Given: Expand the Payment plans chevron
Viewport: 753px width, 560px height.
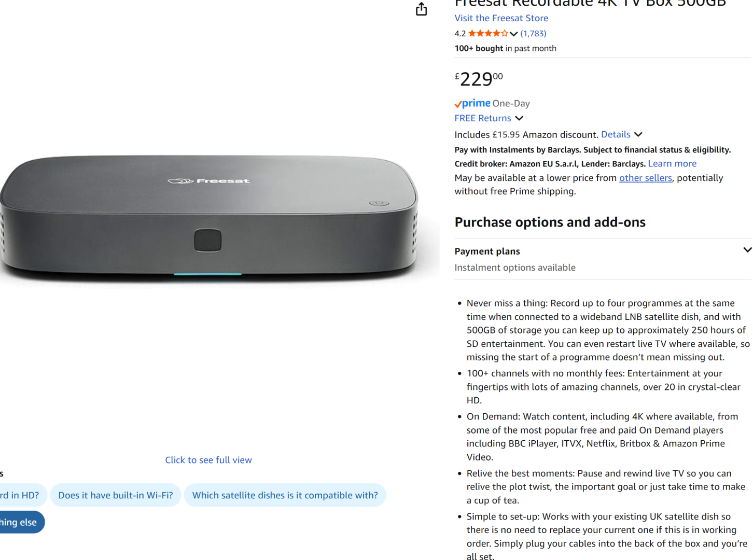Looking at the screenshot, I should [747, 250].
